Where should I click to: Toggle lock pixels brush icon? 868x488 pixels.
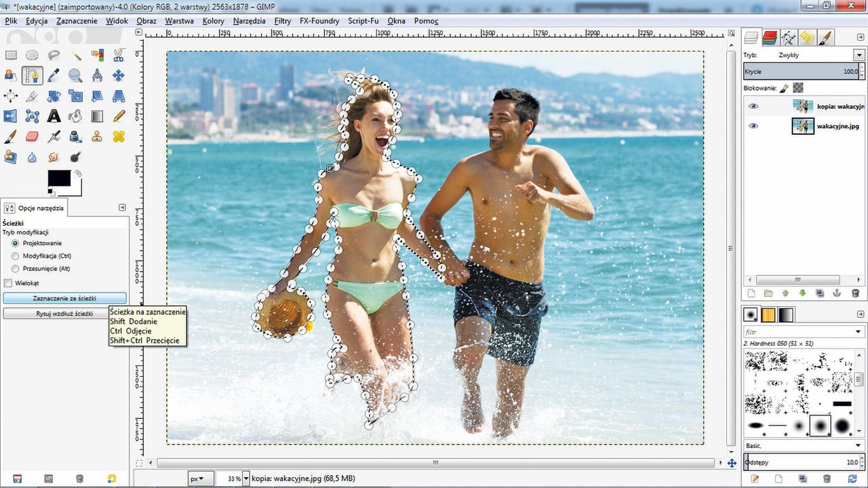(x=784, y=88)
